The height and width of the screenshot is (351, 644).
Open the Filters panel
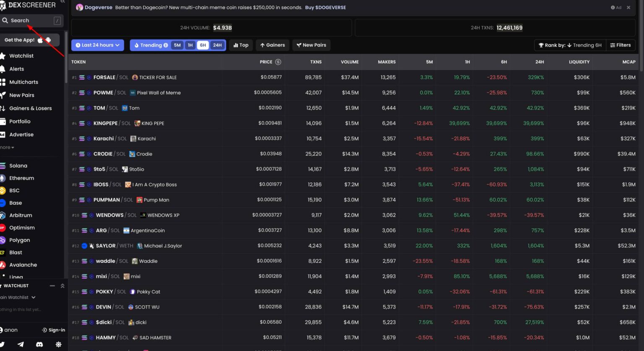coord(621,45)
